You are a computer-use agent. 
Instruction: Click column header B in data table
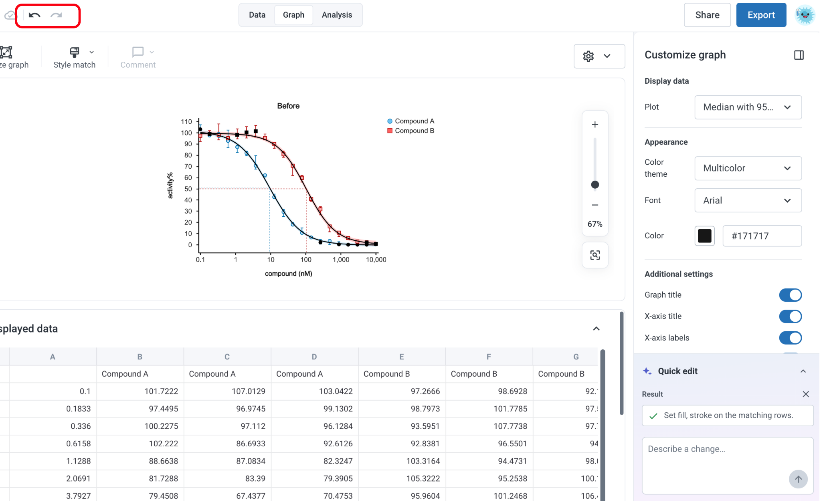click(140, 357)
